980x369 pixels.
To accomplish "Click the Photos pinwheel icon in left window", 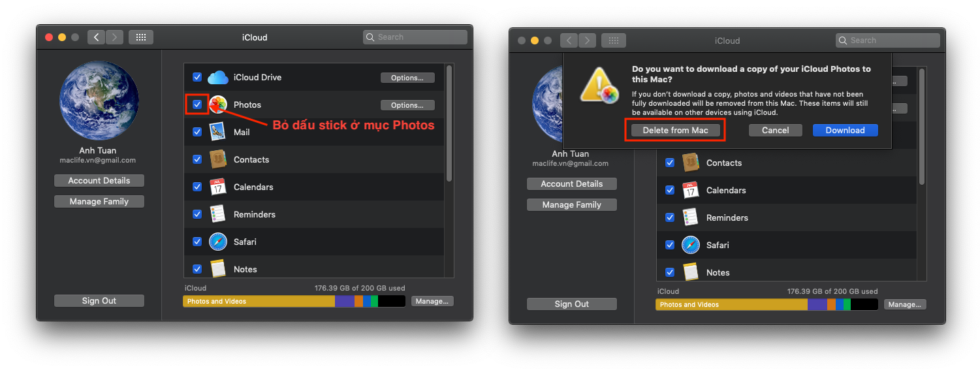I will click(217, 104).
